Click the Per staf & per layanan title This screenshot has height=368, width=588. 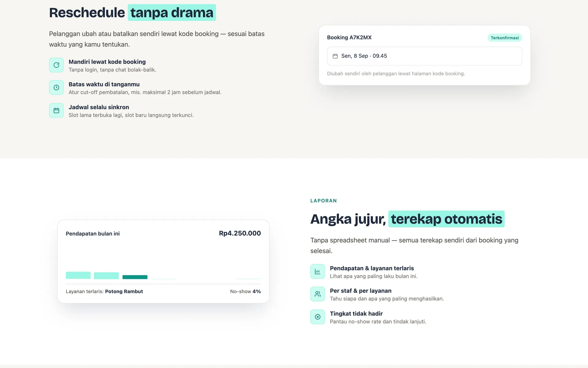point(360,291)
